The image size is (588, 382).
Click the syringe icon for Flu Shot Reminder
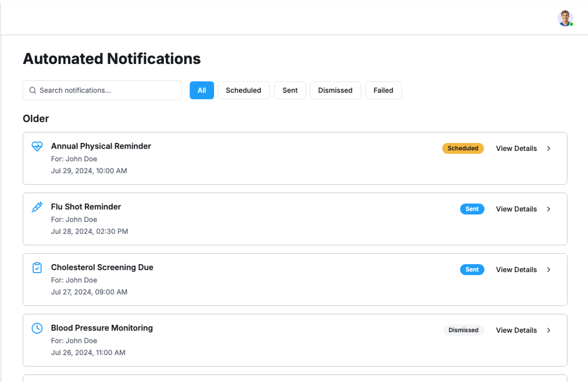click(37, 207)
